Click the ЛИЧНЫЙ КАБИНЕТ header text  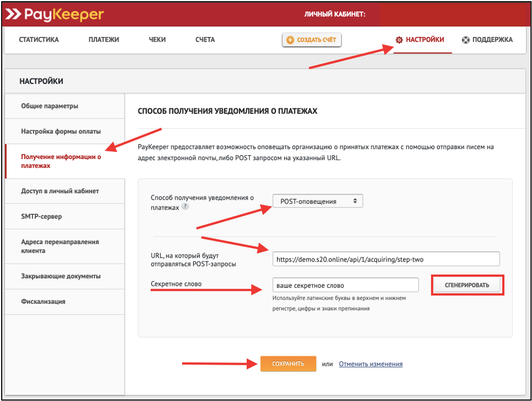(x=335, y=15)
